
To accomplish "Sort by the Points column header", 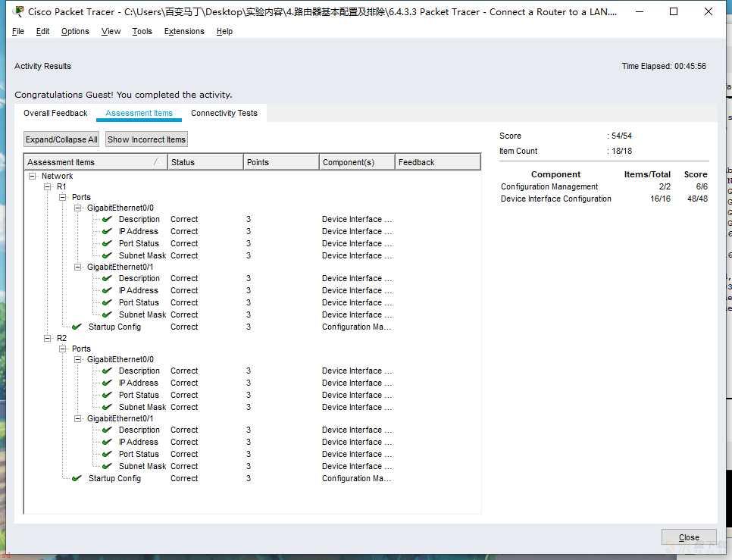I will 281,162.
